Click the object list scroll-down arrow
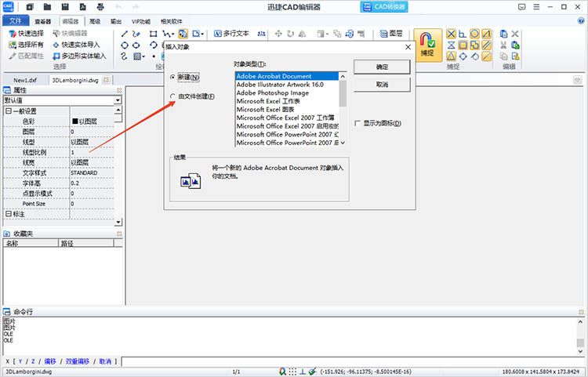Image resolution: width=588 pixels, height=377 pixels. click(x=343, y=143)
